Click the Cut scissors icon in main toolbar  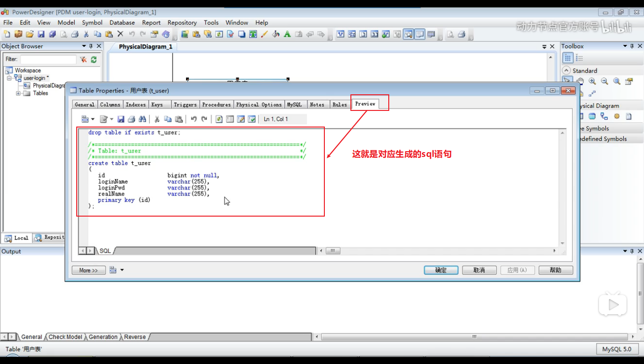(x=86, y=34)
